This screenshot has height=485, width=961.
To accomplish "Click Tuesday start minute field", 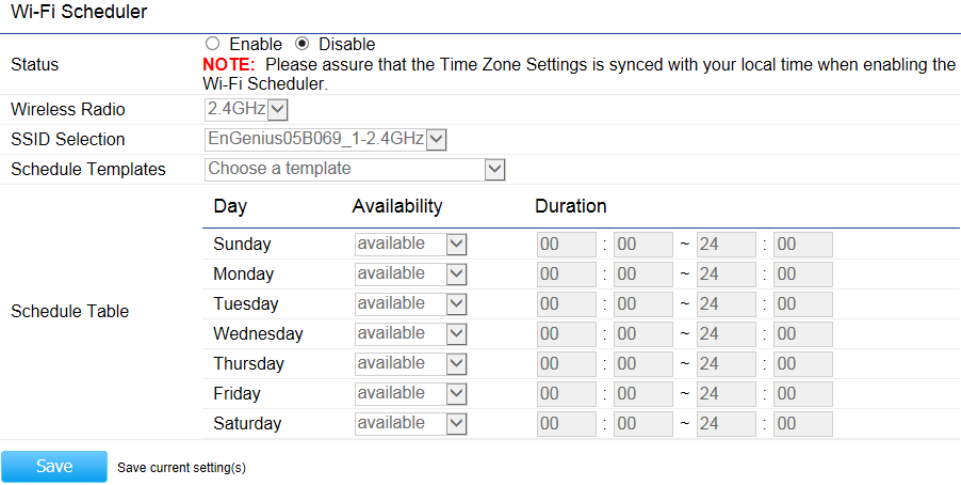I will pos(642,304).
